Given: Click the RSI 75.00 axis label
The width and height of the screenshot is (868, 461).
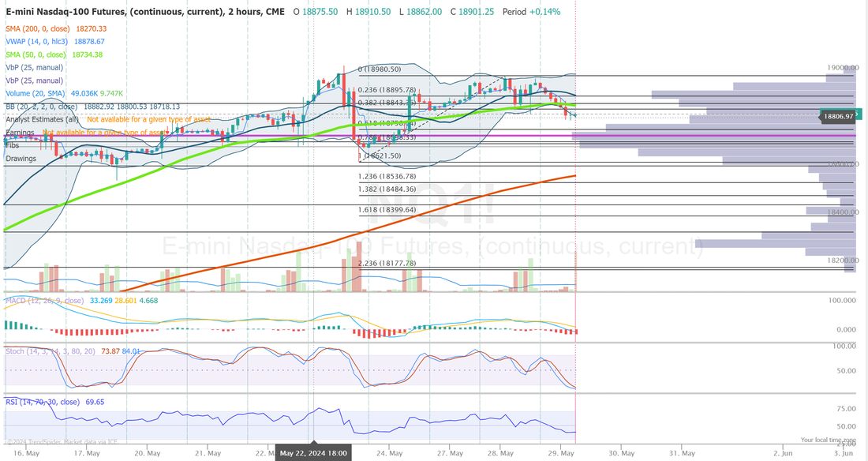Looking at the screenshot, I should pyautogui.click(x=847, y=409).
